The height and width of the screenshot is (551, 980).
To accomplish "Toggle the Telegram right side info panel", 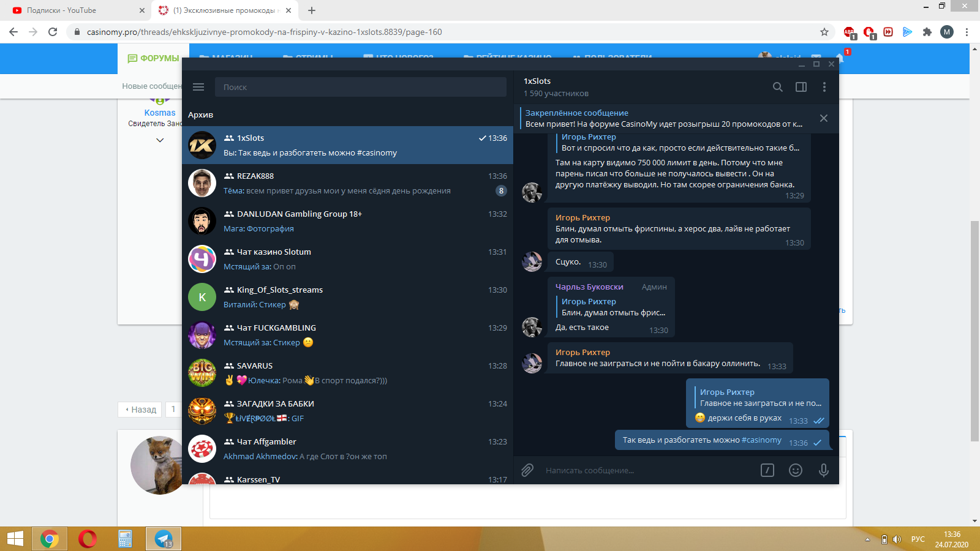I will tap(801, 87).
